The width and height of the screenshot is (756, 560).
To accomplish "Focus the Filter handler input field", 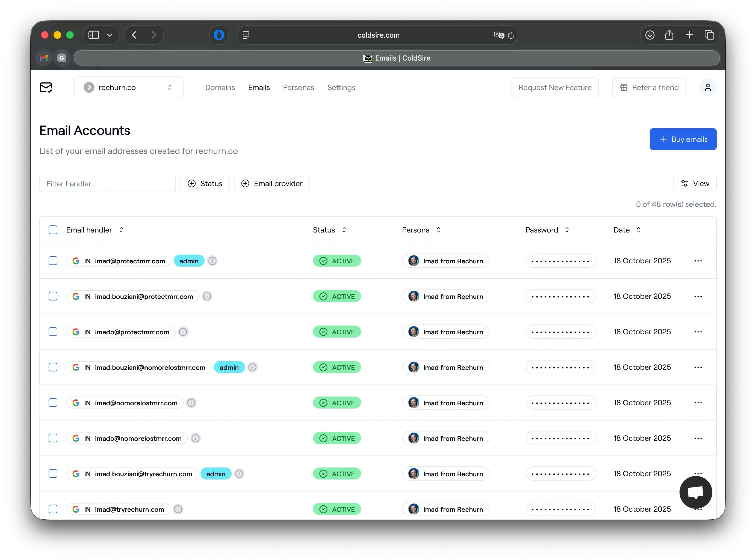I will pyautogui.click(x=107, y=183).
